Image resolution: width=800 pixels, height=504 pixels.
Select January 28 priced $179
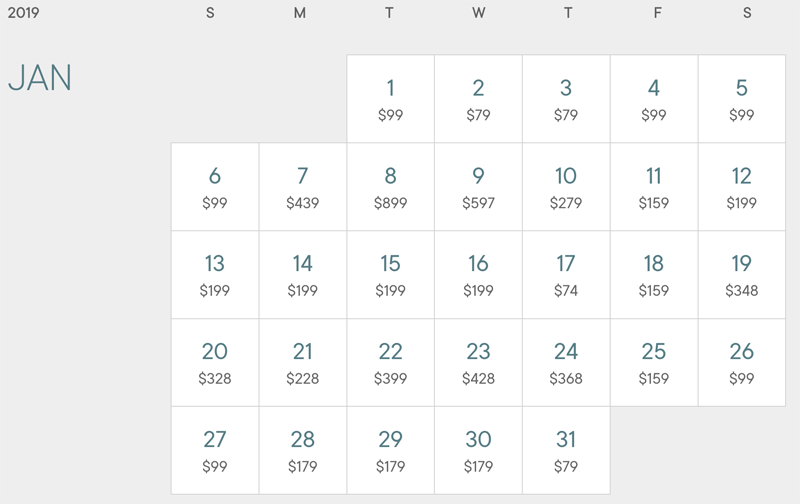click(302, 451)
